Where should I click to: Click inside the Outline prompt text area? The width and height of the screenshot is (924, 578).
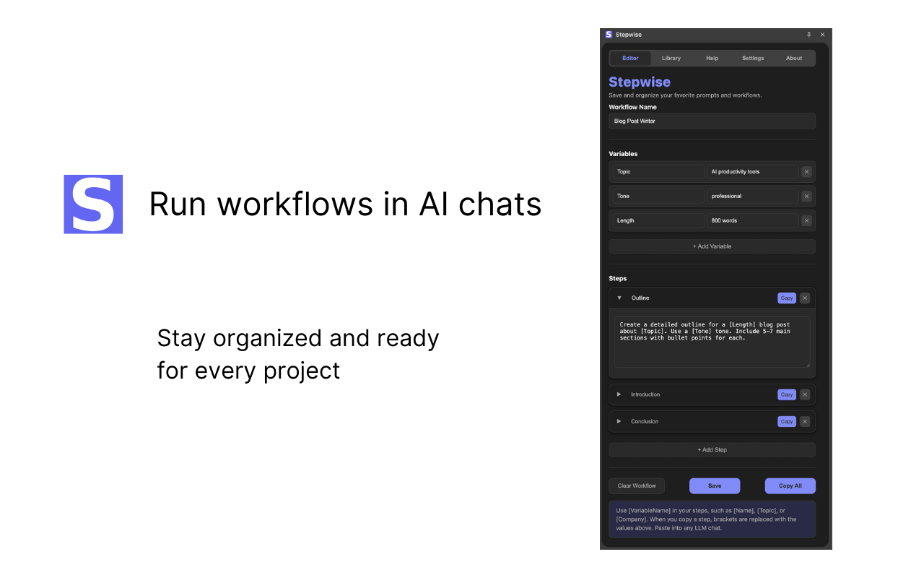[712, 342]
